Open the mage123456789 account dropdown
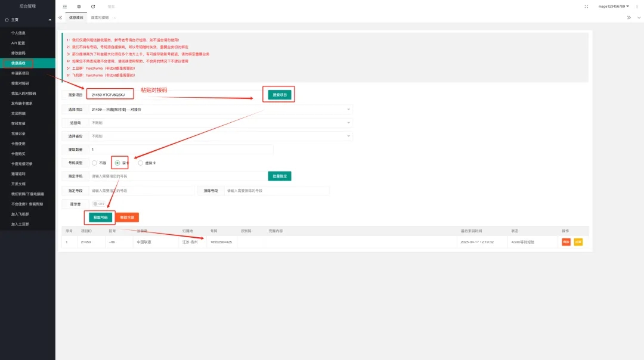The height and width of the screenshot is (360, 644). [x=614, y=6]
